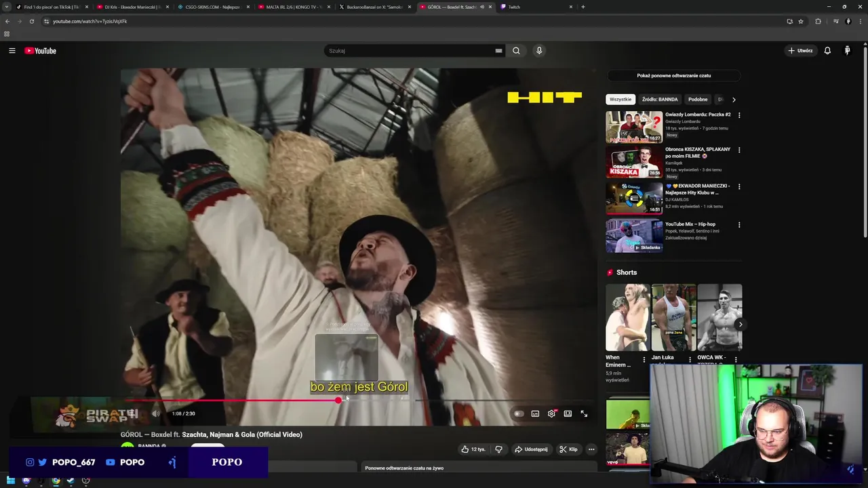
Task: Open the YouTube Mix – Hip-hop playlist
Action: click(690, 224)
